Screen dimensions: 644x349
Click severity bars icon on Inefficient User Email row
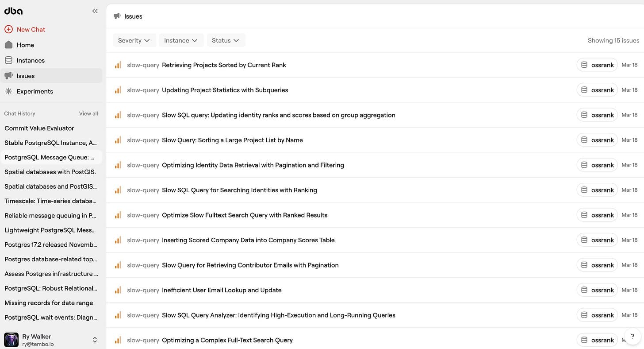[118, 290]
